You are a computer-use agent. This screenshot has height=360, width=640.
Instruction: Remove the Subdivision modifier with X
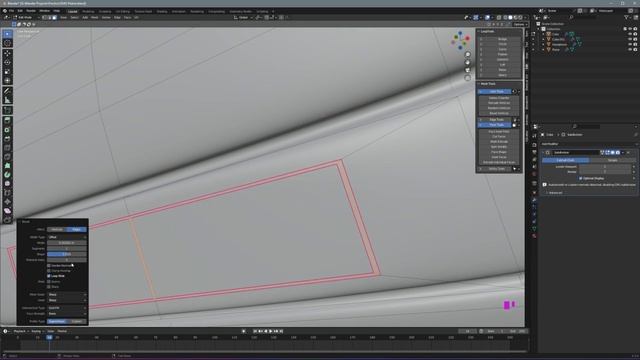click(x=629, y=152)
